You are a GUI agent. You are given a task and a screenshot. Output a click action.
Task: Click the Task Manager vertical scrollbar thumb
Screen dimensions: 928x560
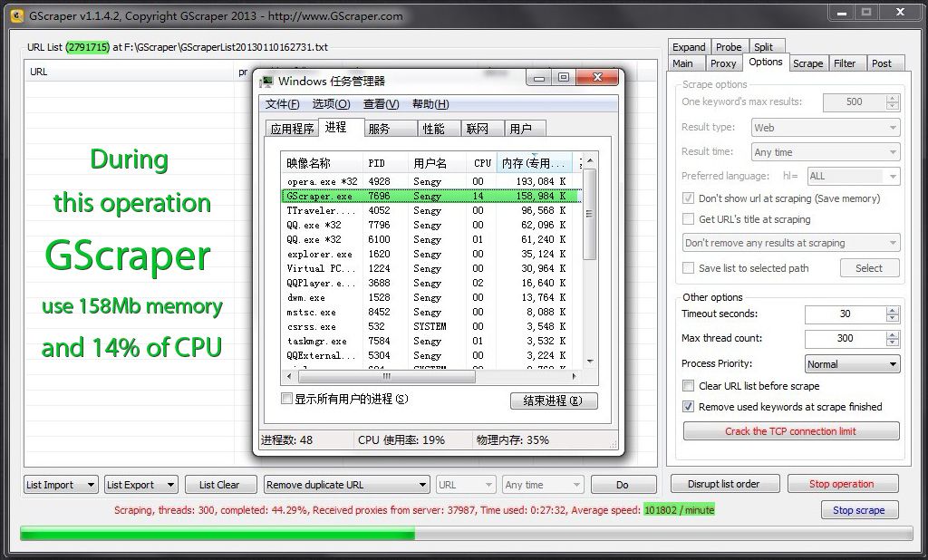click(589, 214)
